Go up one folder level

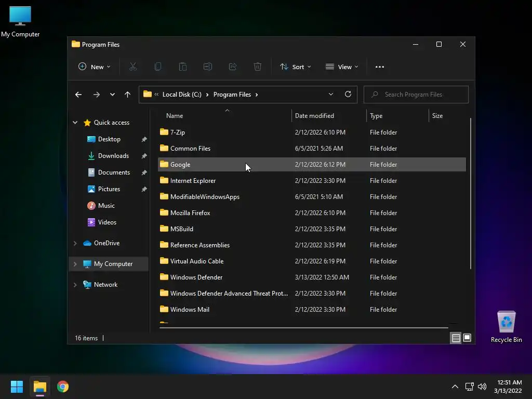pyautogui.click(x=128, y=95)
